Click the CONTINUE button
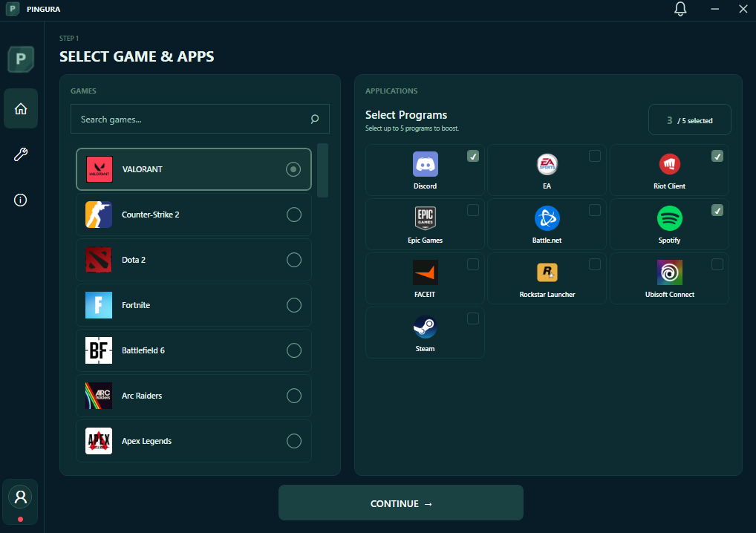The image size is (756, 533). pyautogui.click(x=401, y=503)
